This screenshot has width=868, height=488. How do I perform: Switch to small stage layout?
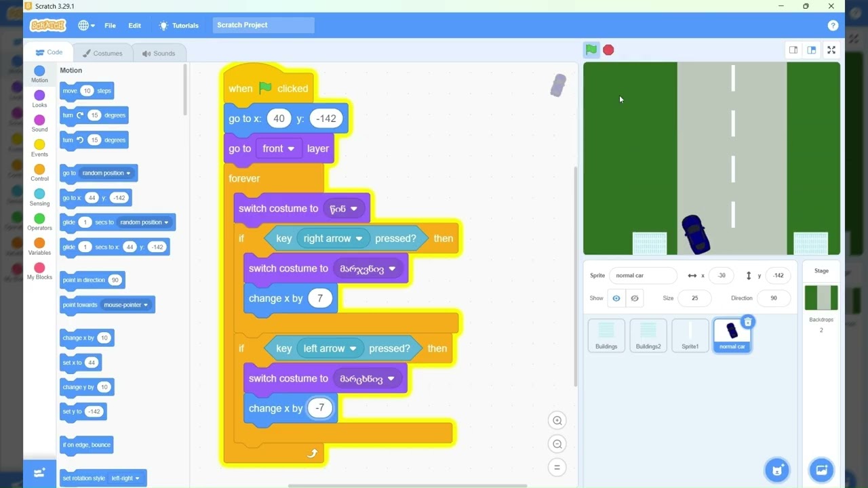[x=793, y=49]
